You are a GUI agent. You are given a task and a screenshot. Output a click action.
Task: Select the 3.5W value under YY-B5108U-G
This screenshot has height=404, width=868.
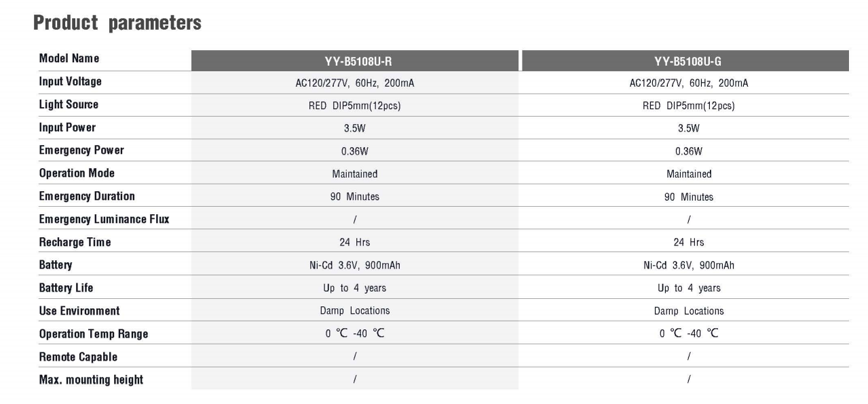(689, 127)
